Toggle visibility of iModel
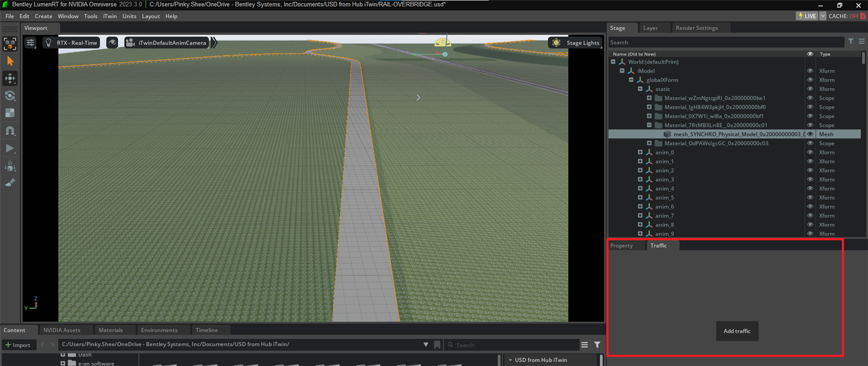This screenshot has height=366, width=868. pyautogui.click(x=810, y=71)
